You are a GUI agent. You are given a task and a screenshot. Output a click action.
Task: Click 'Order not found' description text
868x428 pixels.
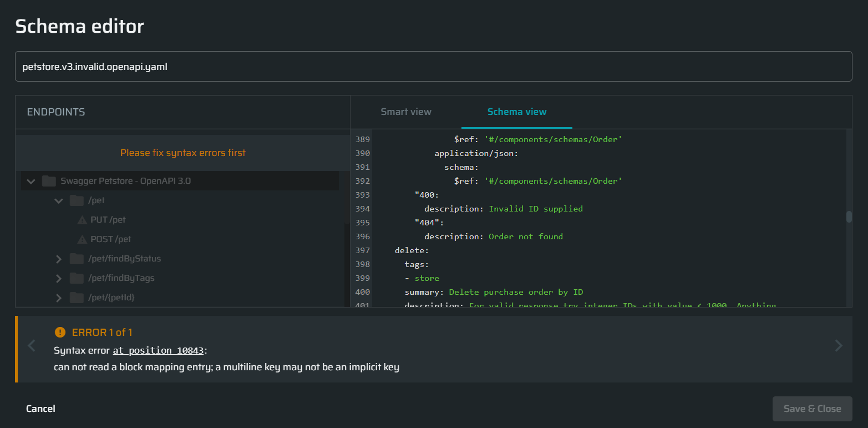click(526, 236)
